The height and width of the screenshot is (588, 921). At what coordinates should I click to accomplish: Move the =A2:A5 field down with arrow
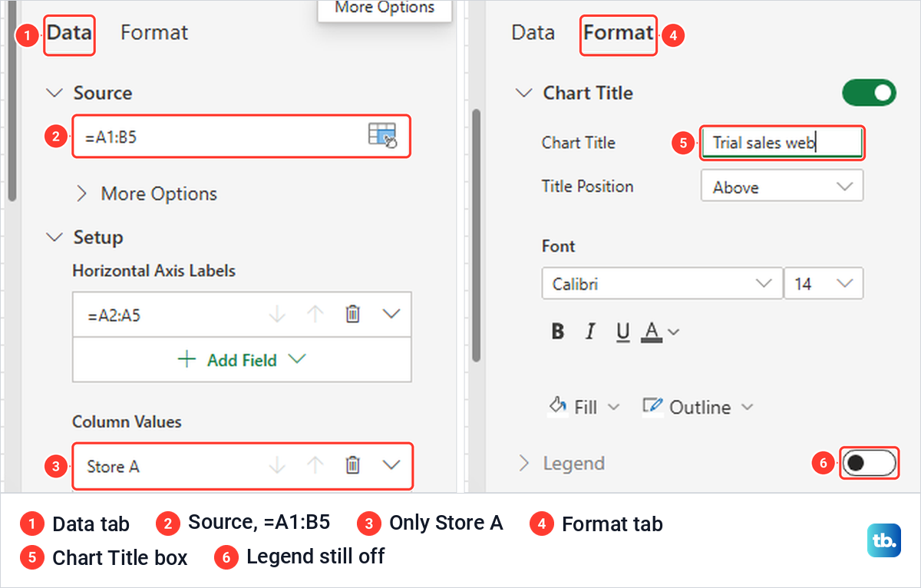277,314
